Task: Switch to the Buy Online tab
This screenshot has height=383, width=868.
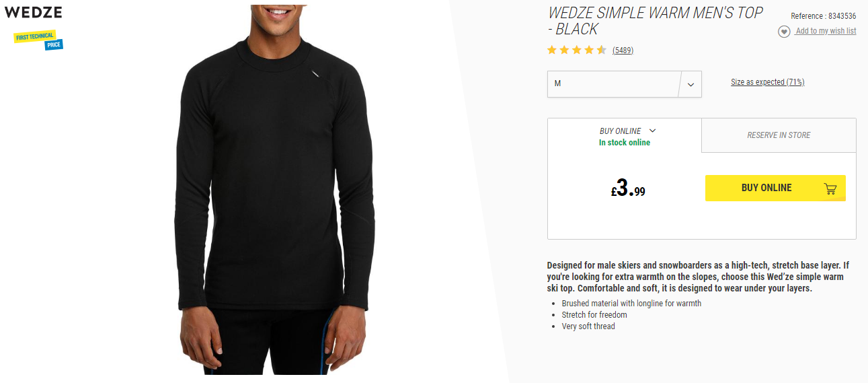Action: tap(625, 135)
